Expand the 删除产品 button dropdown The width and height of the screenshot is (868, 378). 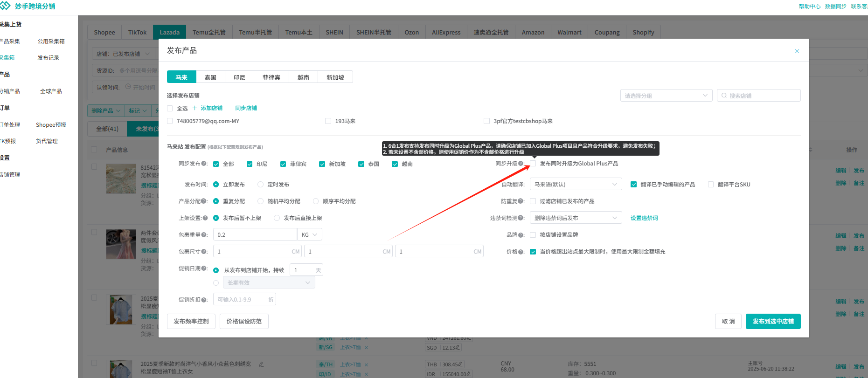point(106,111)
